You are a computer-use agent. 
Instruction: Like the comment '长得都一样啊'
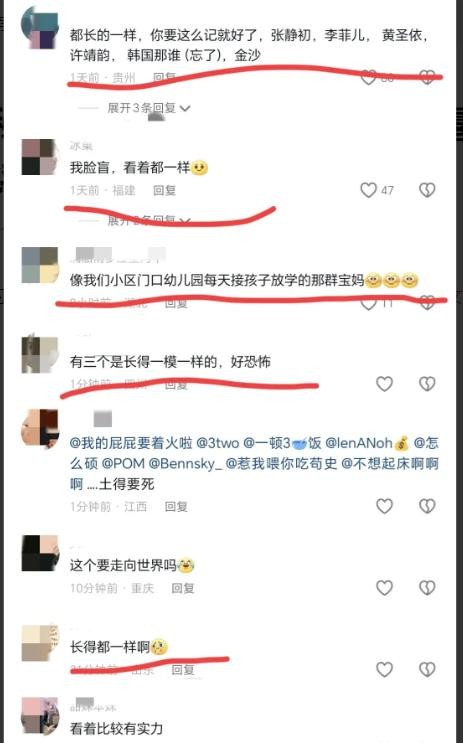[x=384, y=669]
